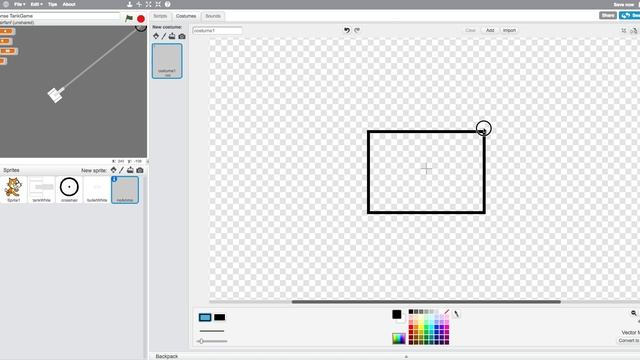Click the Share button
The height and width of the screenshot is (360, 640).
point(608,16)
